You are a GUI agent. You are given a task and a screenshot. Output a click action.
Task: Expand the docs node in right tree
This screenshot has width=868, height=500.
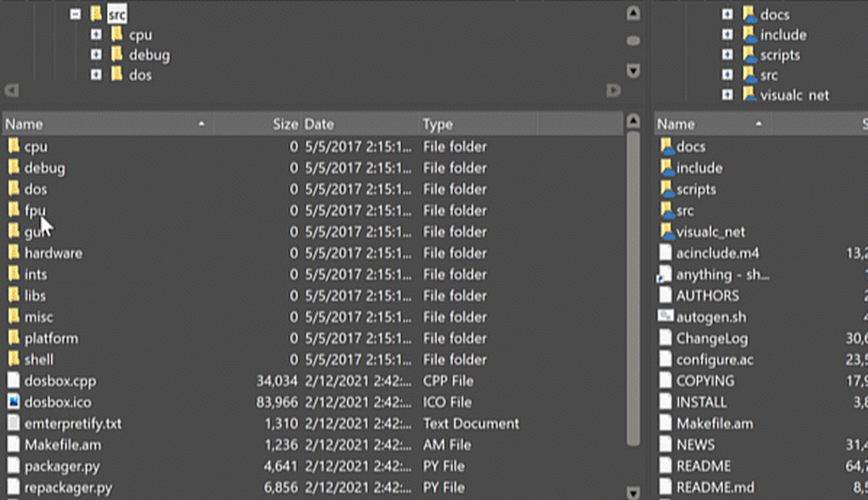coord(727,15)
